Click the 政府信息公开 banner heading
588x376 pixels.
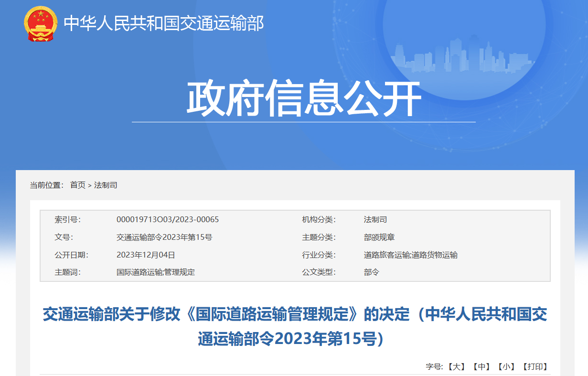coord(303,99)
